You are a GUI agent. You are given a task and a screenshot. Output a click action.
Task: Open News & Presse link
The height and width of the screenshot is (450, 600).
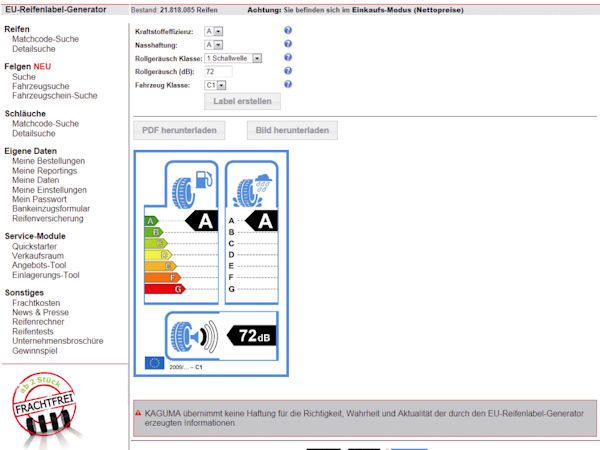(41, 313)
